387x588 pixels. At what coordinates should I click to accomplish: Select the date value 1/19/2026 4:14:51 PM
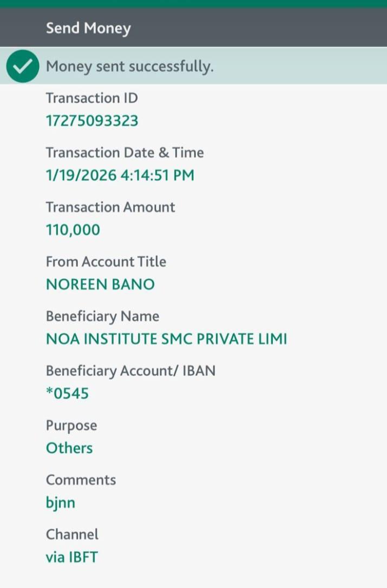(120, 175)
